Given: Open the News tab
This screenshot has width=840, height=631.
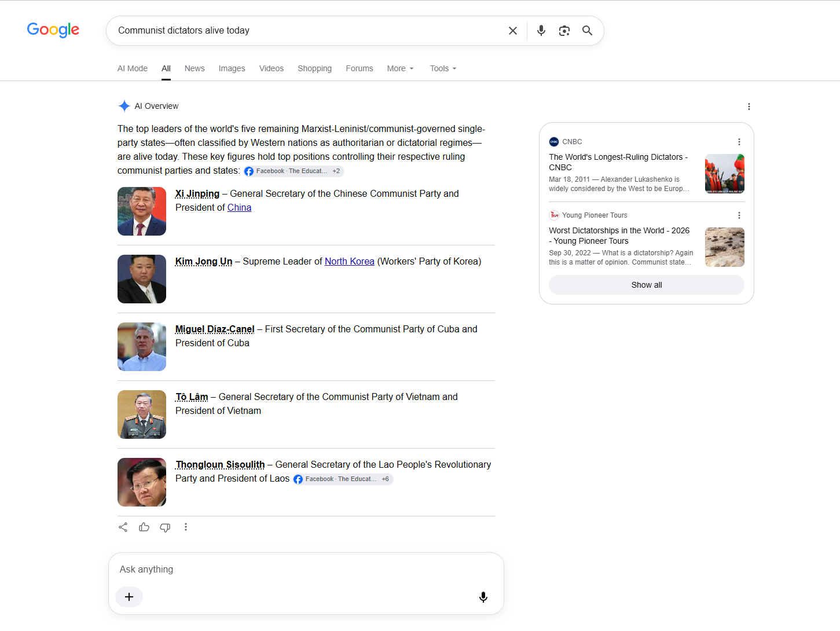Looking at the screenshot, I should point(195,68).
